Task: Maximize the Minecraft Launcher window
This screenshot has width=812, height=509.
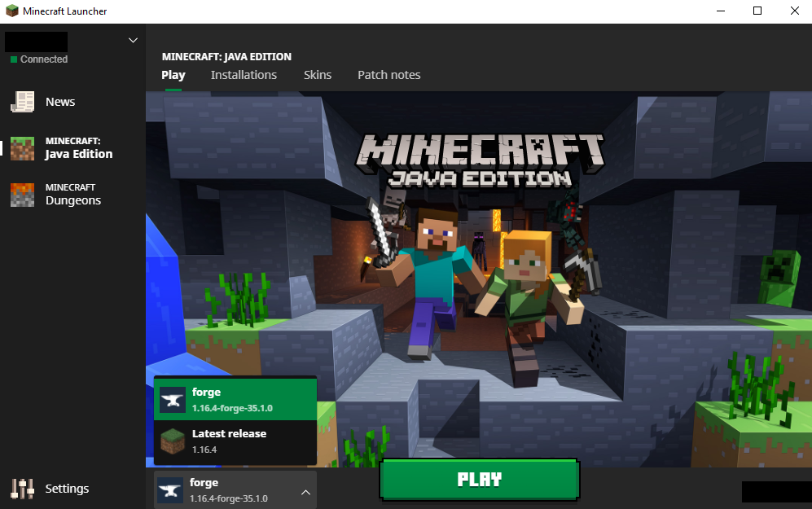Action: [x=757, y=11]
